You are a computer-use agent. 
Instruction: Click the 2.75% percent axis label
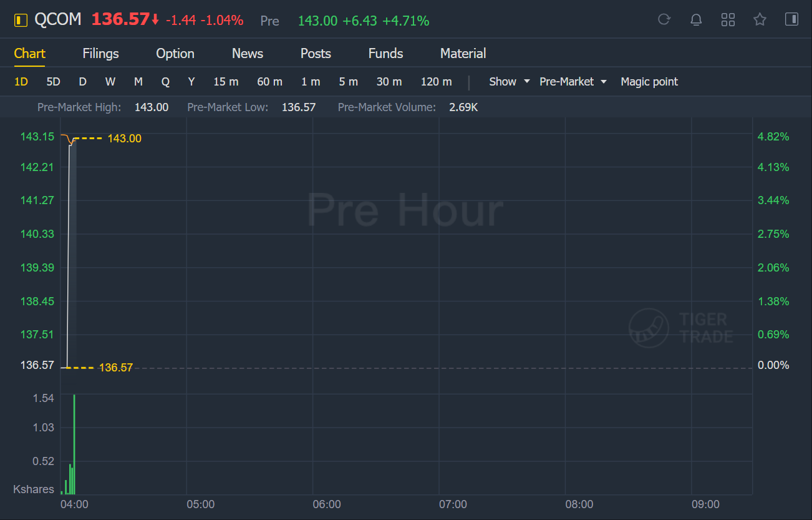[773, 234]
